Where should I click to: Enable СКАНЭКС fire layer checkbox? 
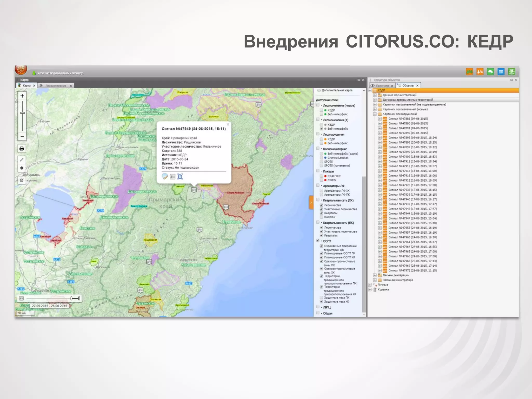322,176
